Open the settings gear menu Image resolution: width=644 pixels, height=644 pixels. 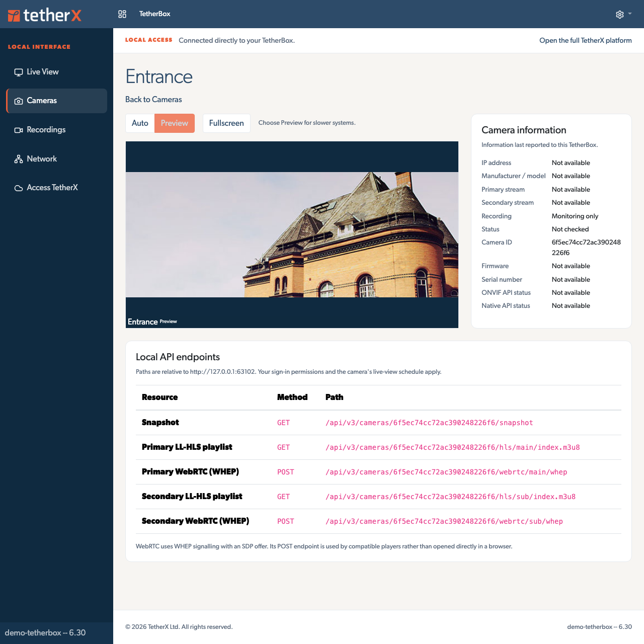pyautogui.click(x=620, y=15)
